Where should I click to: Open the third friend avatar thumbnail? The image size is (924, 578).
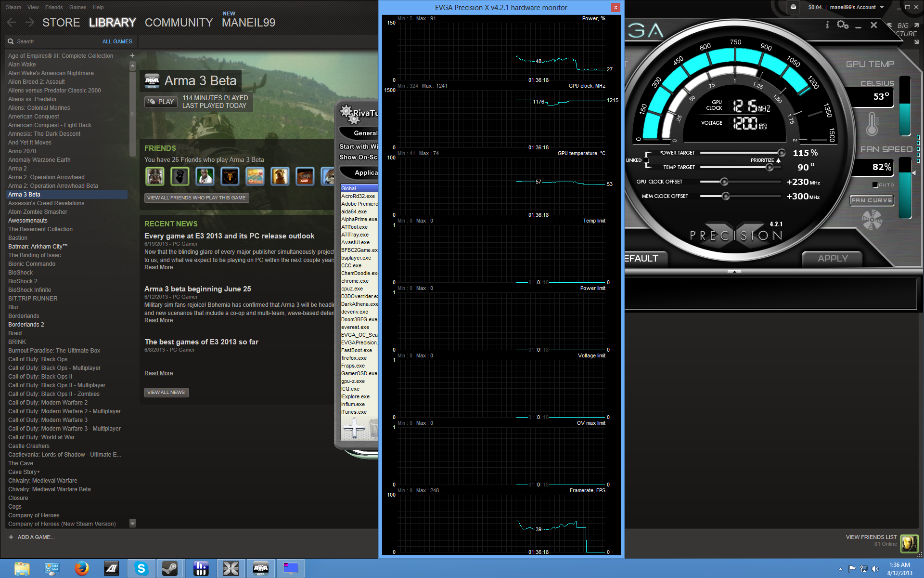(205, 176)
